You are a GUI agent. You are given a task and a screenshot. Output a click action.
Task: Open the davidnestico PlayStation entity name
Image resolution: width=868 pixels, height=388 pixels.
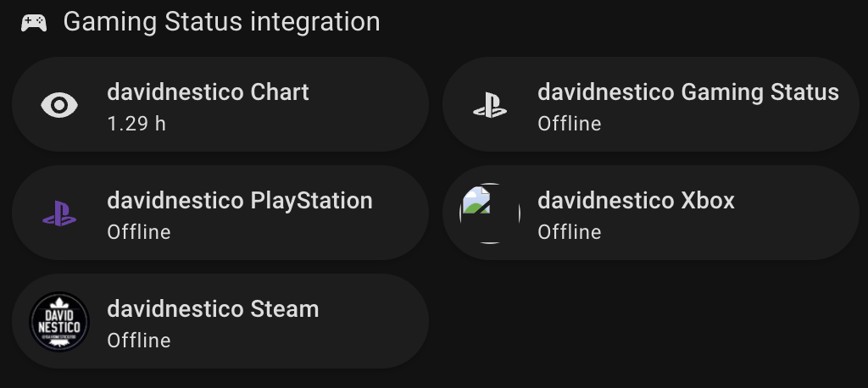click(x=240, y=201)
